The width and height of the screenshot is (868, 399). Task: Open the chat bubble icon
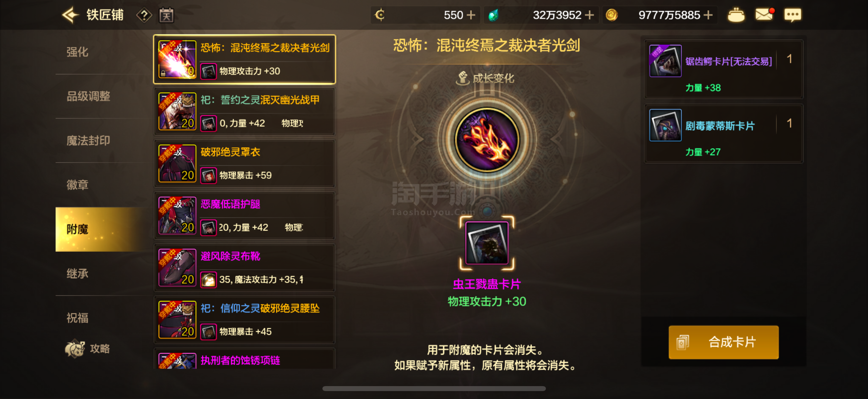point(793,15)
